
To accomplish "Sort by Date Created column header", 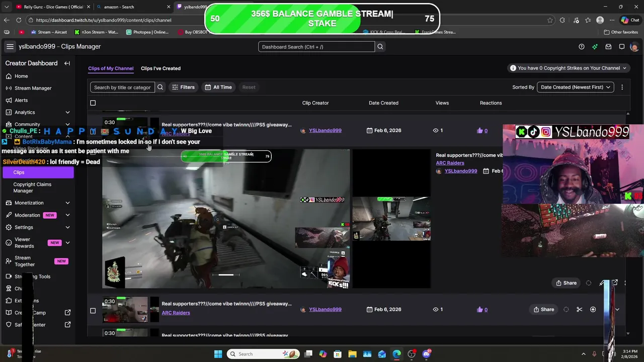I will coord(383,103).
